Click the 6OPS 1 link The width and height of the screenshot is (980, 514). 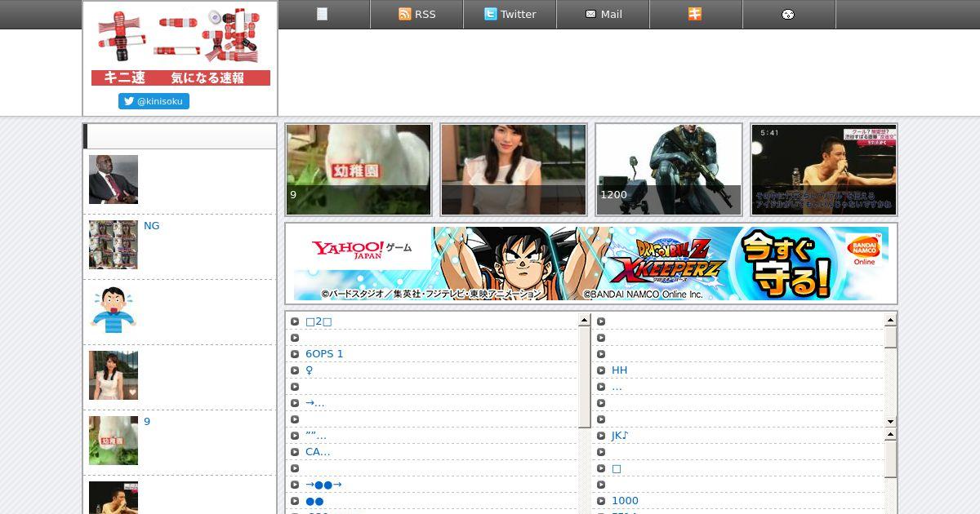coord(324,354)
